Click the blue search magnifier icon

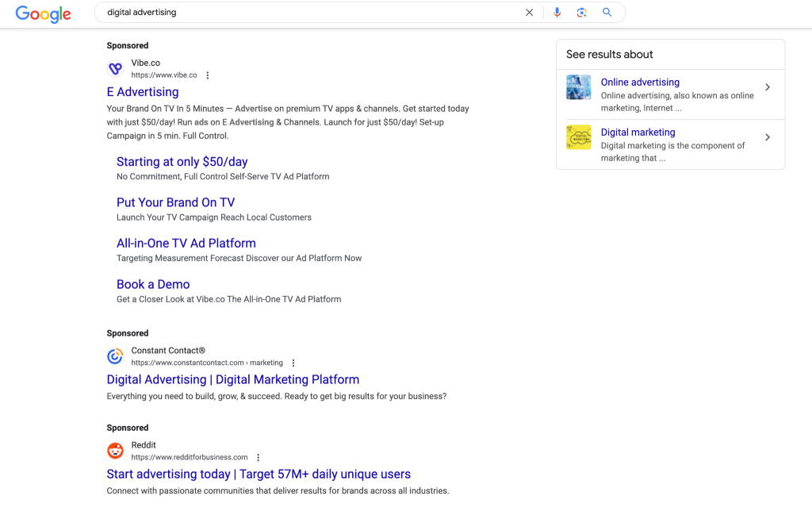coord(607,13)
